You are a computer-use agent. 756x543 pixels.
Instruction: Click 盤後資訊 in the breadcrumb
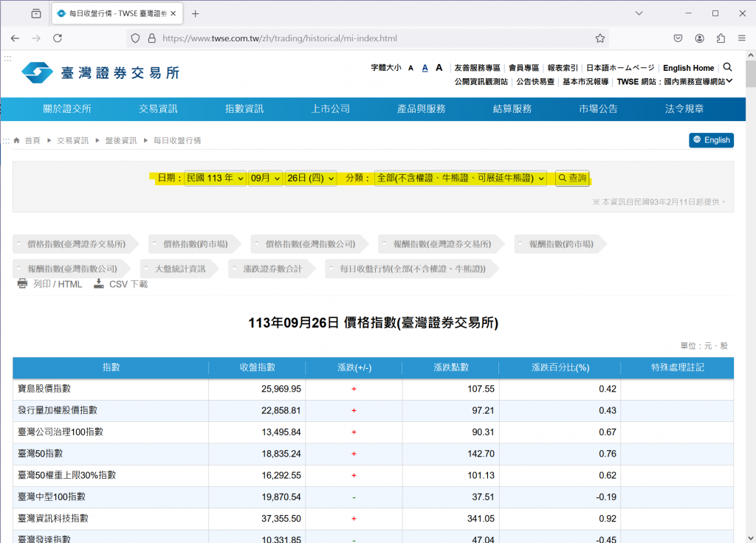(x=121, y=140)
